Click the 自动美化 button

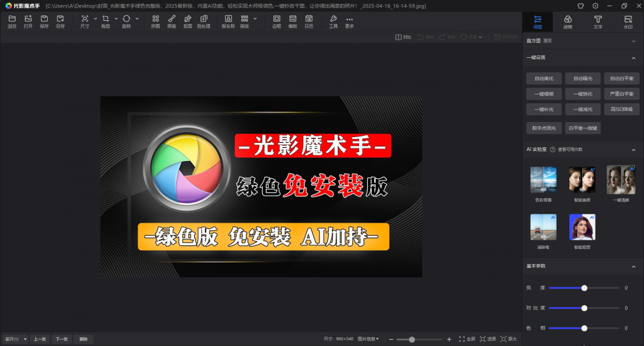click(544, 79)
